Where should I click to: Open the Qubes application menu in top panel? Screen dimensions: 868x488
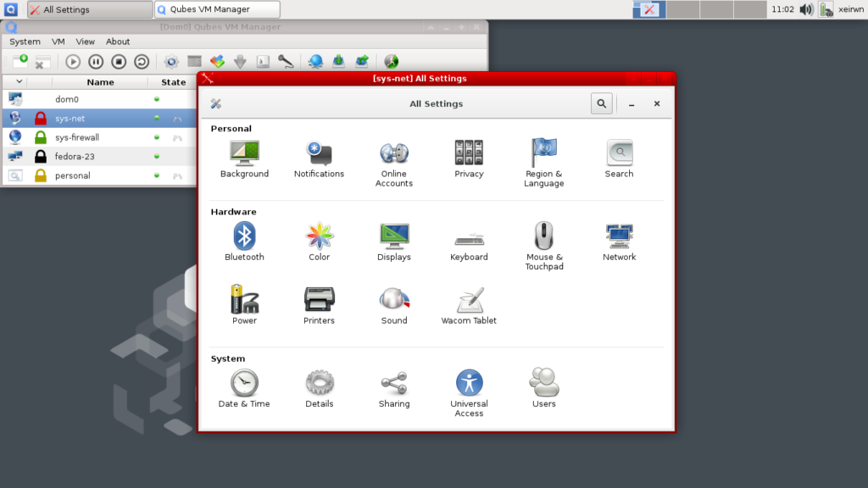click(10, 9)
